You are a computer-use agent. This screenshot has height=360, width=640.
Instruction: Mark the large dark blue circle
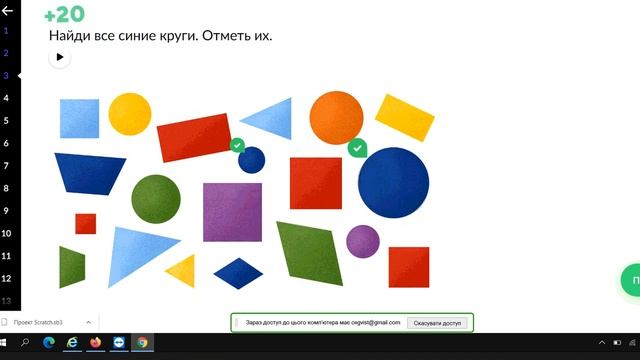pos(393,182)
